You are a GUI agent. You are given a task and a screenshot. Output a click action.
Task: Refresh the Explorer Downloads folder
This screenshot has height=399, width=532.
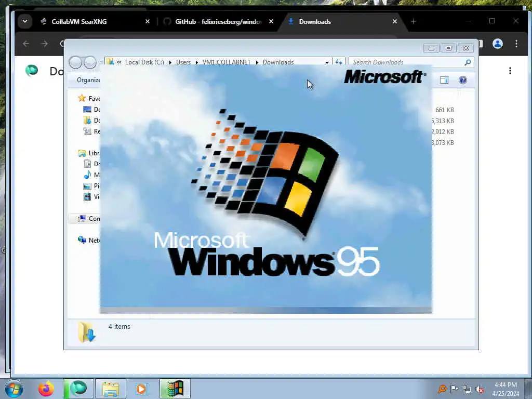click(339, 62)
